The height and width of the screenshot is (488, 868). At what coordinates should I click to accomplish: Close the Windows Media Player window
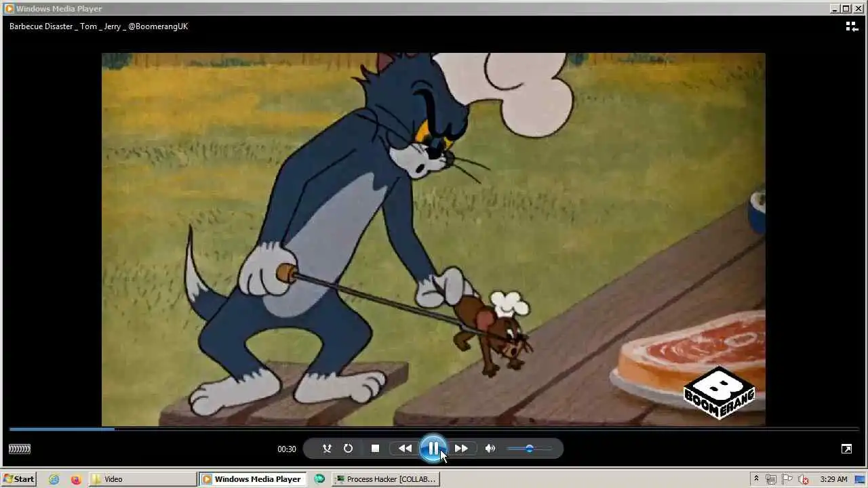[857, 9]
